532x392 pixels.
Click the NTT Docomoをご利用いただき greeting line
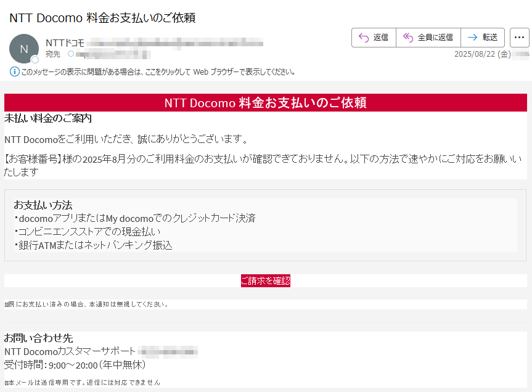coord(126,139)
